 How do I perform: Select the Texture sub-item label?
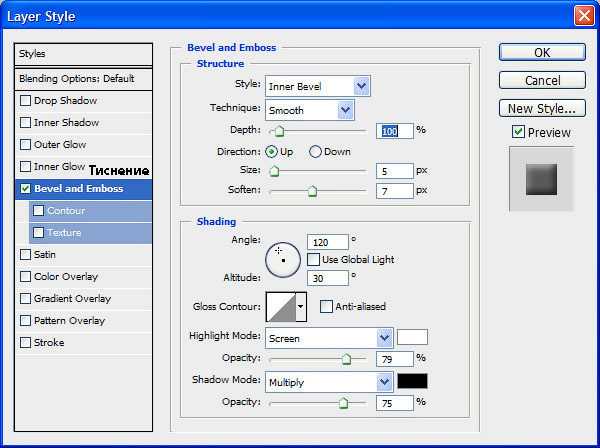(64, 232)
